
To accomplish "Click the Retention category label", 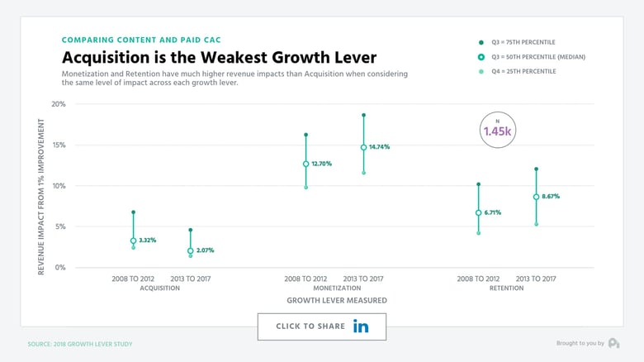I will pyautogui.click(x=506, y=288).
